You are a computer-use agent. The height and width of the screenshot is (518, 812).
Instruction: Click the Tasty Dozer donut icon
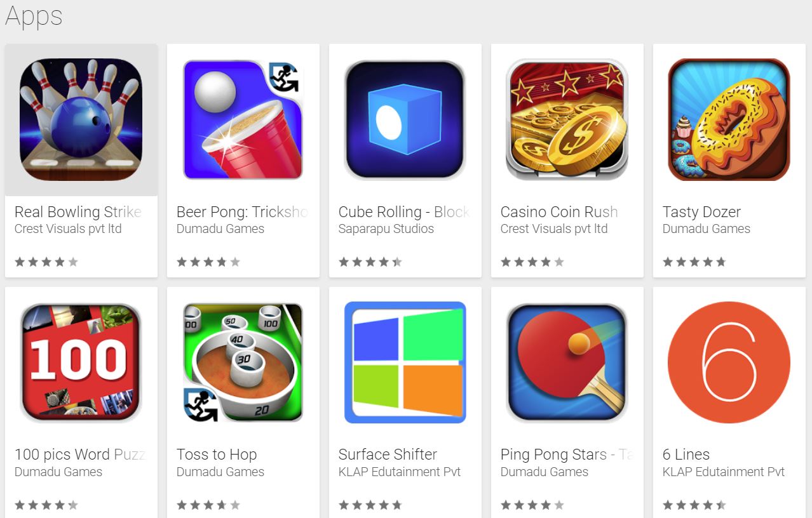[x=729, y=120]
